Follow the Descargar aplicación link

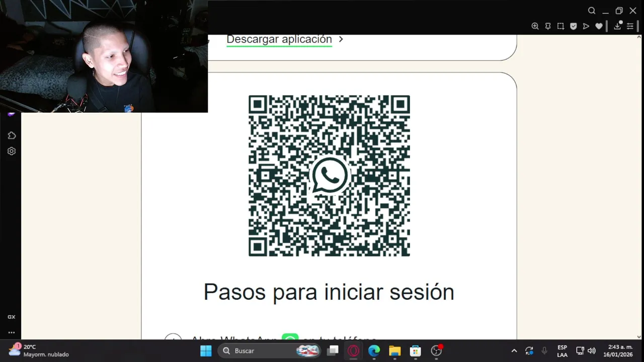point(279,39)
